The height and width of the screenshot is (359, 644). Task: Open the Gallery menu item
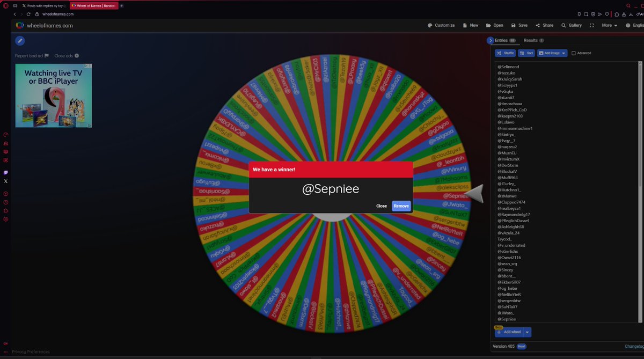pyautogui.click(x=571, y=25)
